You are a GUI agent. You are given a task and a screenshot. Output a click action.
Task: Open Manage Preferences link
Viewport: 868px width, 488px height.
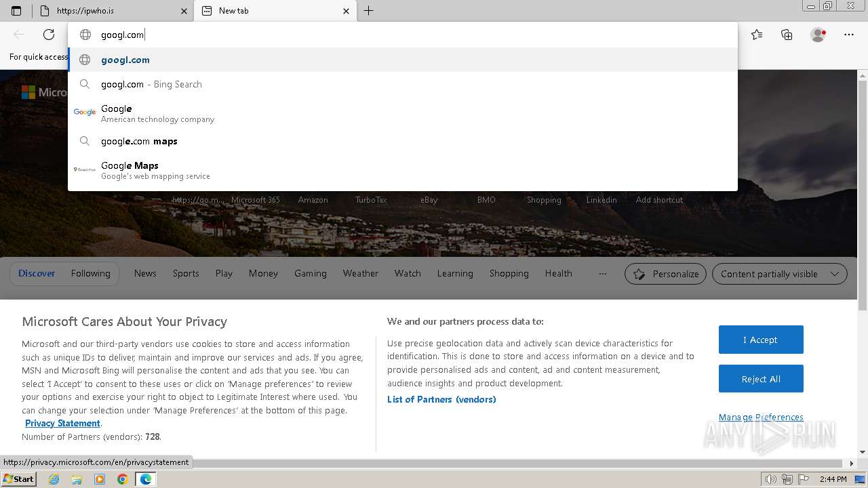(761, 417)
